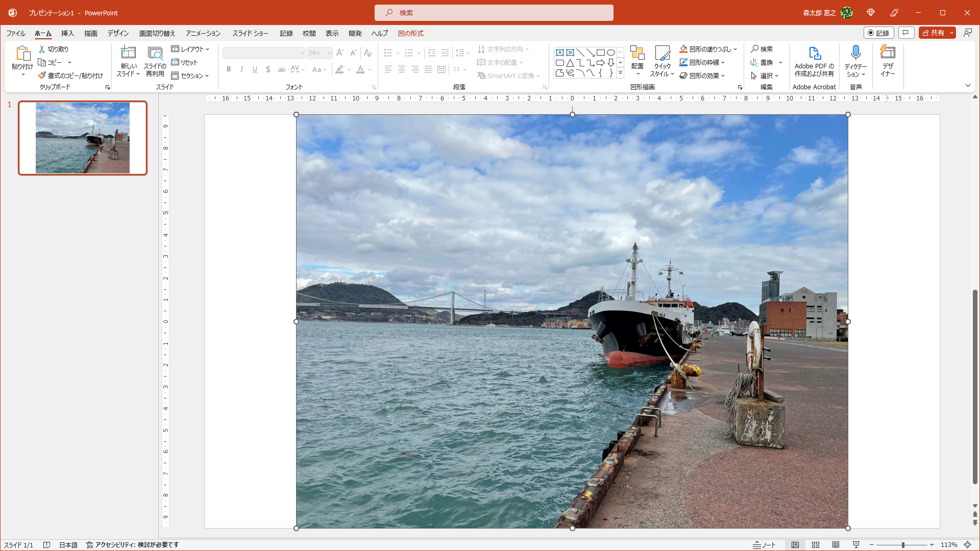Click the Paste icon
Screen dimensions: 980x551
[x=22, y=53]
